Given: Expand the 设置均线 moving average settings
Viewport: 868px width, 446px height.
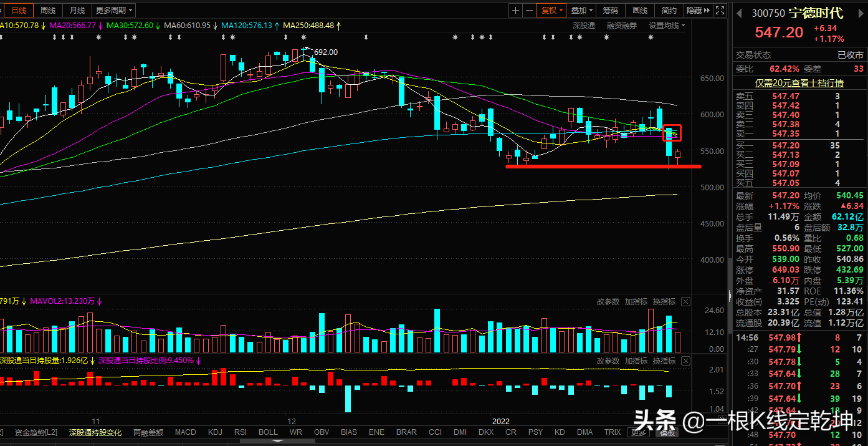Looking at the screenshot, I should (666, 26).
